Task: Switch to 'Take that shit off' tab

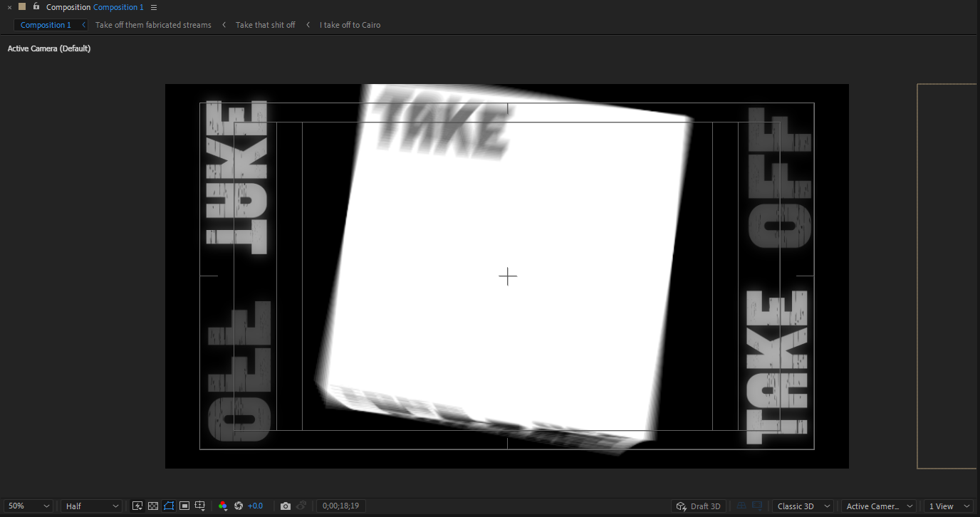Action: tap(265, 25)
